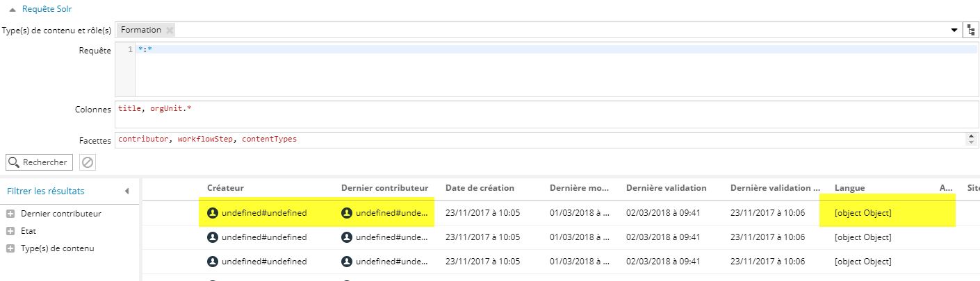
Task: Click the user icon in second row Créateur cell
Action: tap(213, 237)
